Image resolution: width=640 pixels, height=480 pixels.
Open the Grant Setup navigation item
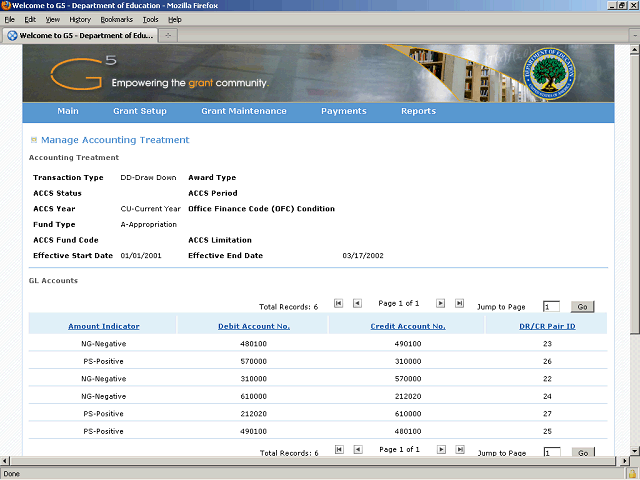pyautogui.click(x=140, y=111)
